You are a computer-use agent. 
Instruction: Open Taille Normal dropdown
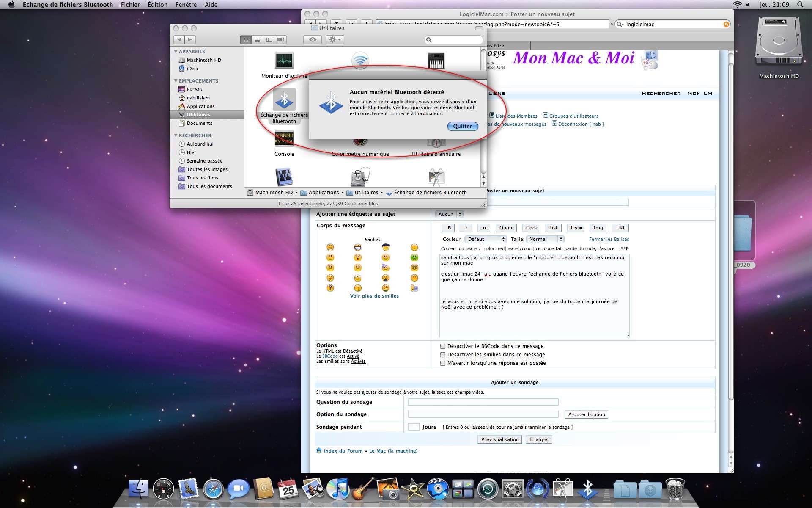[x=545, y=239]
